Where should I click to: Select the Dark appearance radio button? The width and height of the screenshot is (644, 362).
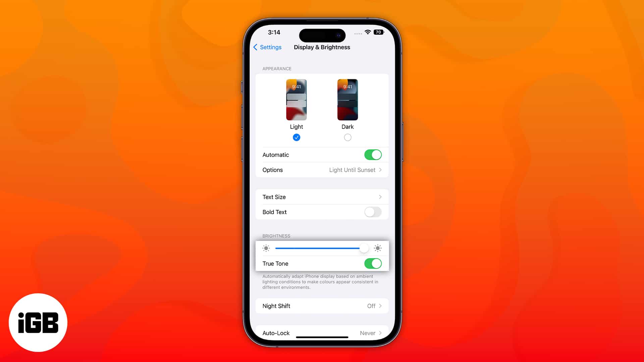pyautogui.click(x=347, y=137)
